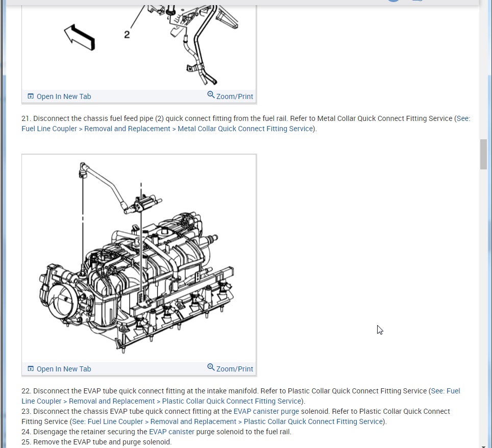The image size is (492, 448).
Task: Click the fuel feed pipe illustration
Action: [x=139, y=47]
